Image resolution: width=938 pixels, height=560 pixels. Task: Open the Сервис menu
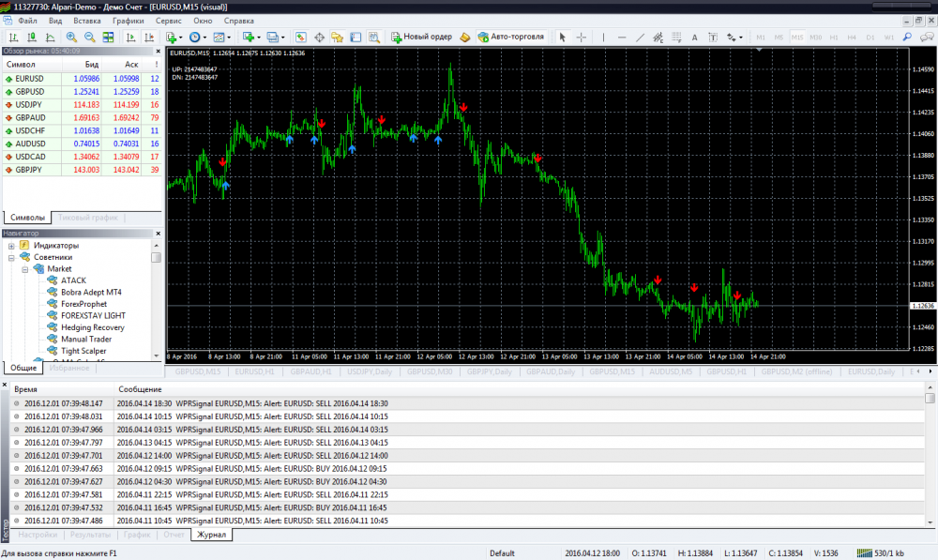pyautogui.click(x=168, y=21)
